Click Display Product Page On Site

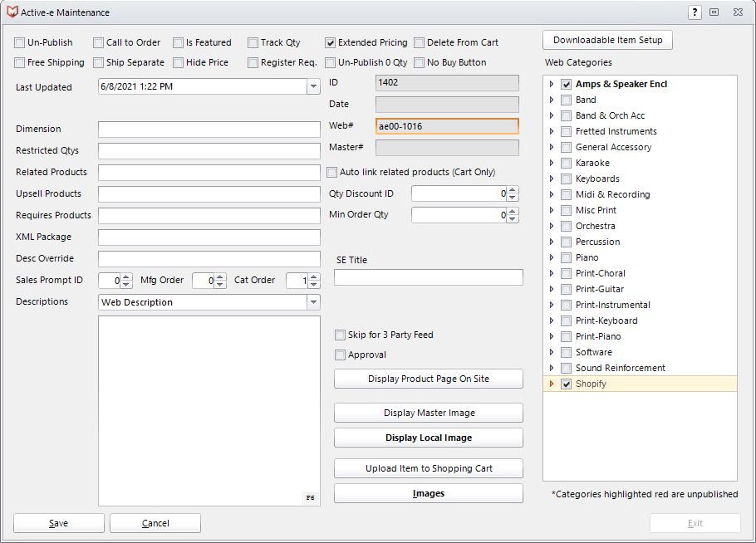(x=428, y=379)
